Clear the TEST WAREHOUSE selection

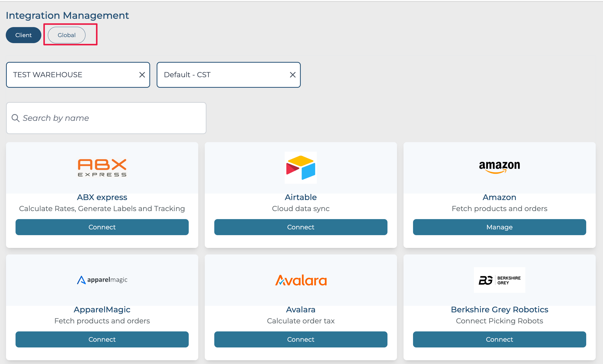point(142,75)
